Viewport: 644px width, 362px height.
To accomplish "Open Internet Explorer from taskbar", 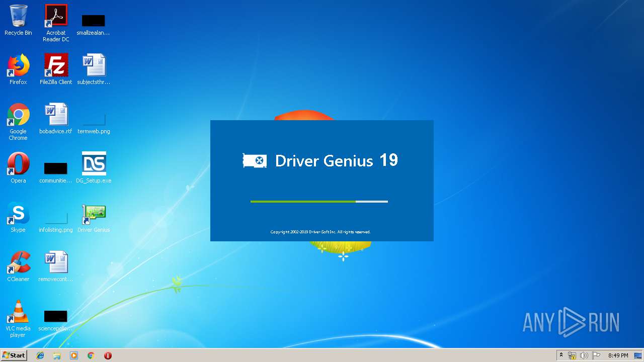I will (x=40, y=355).
